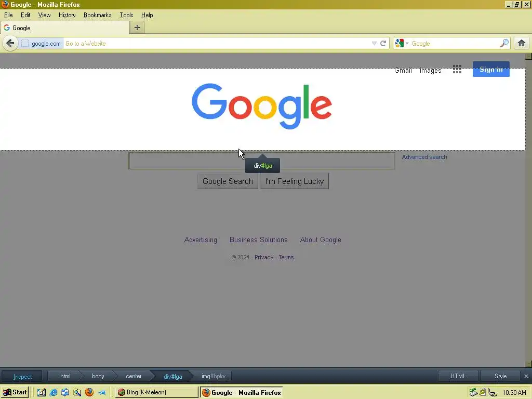532x399 pixels.
Task: Open the View menu
Action: (44, 15)
